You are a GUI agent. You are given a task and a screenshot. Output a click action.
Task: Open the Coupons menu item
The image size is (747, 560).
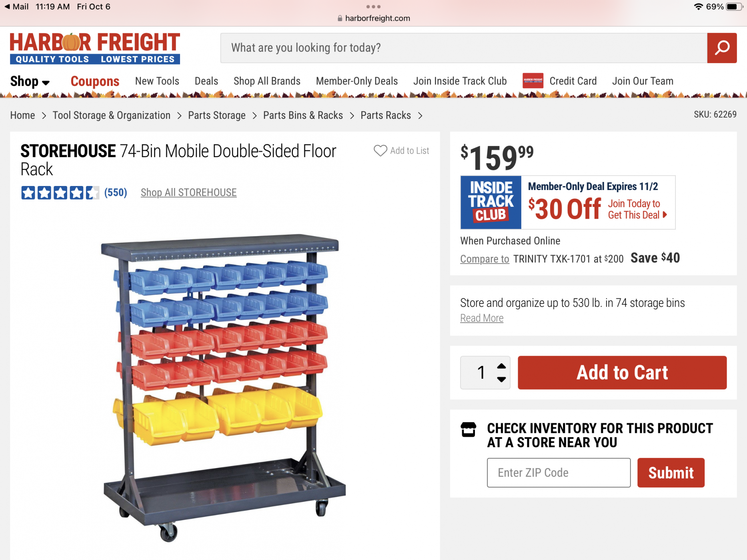point(95,81)
